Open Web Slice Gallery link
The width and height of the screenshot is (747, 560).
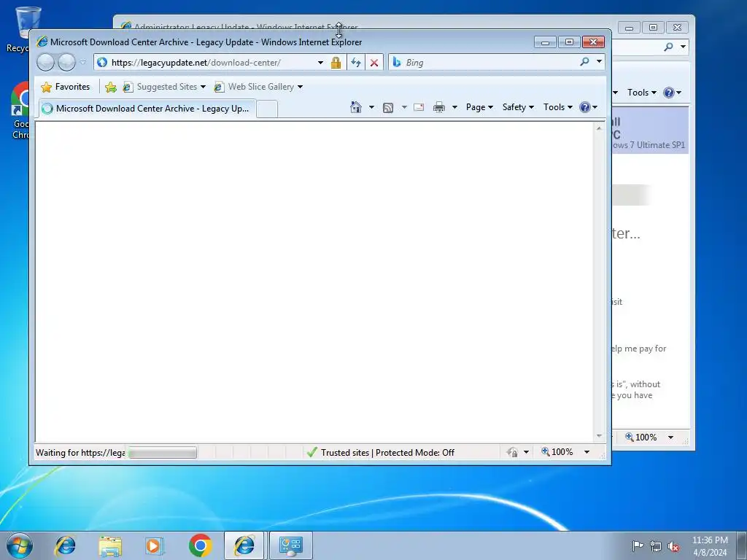tap(255, 87)
